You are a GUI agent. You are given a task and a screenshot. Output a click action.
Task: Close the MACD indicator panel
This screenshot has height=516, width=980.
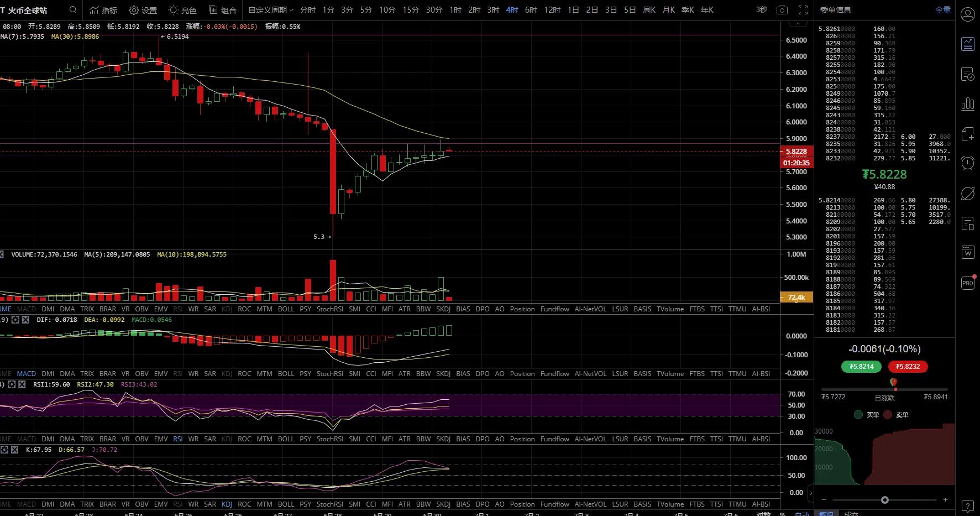[x=25, y=320]
